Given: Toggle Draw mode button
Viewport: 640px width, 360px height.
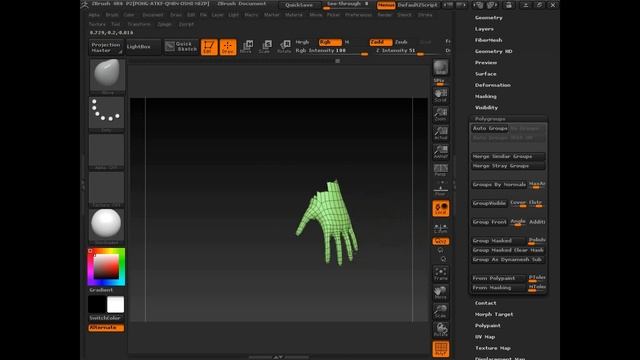Looking at the screenshot, I should tap(228, 47).
